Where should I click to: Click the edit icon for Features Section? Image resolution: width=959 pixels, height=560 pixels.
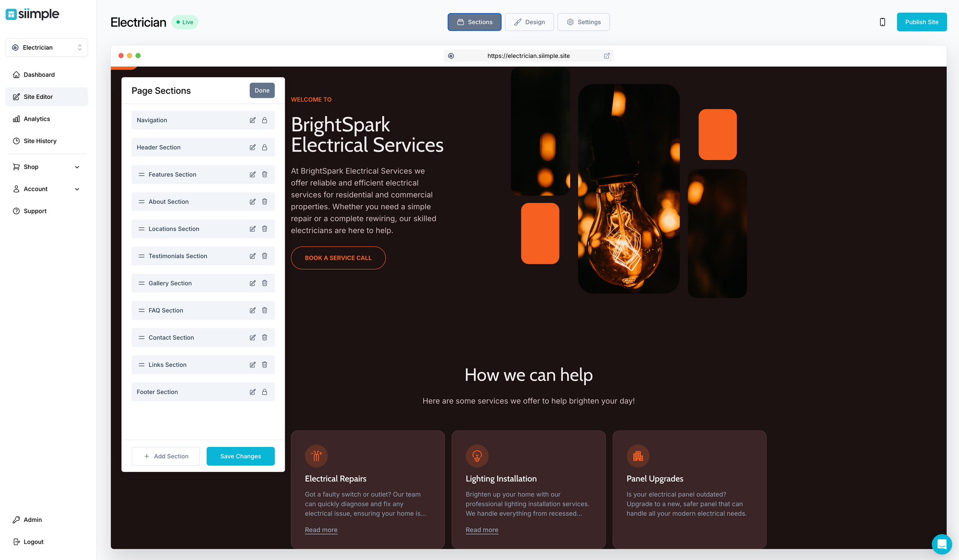pyautogui.click(x=253, y=174)
